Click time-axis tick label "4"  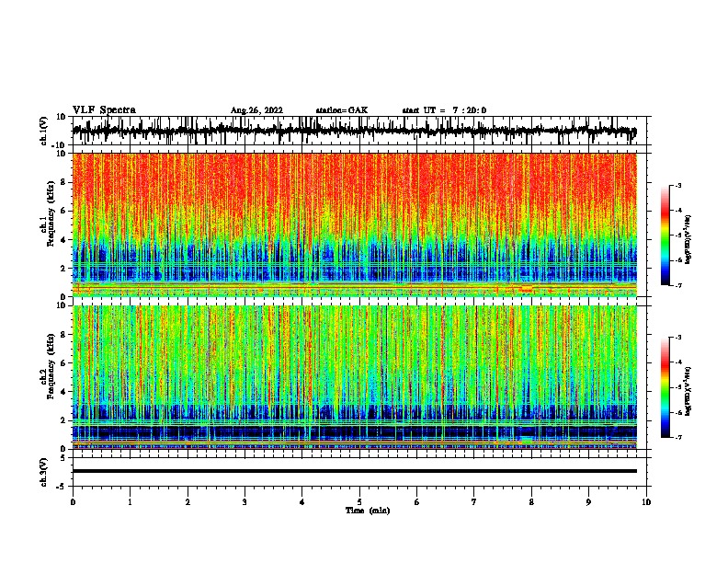coord(302,502)
